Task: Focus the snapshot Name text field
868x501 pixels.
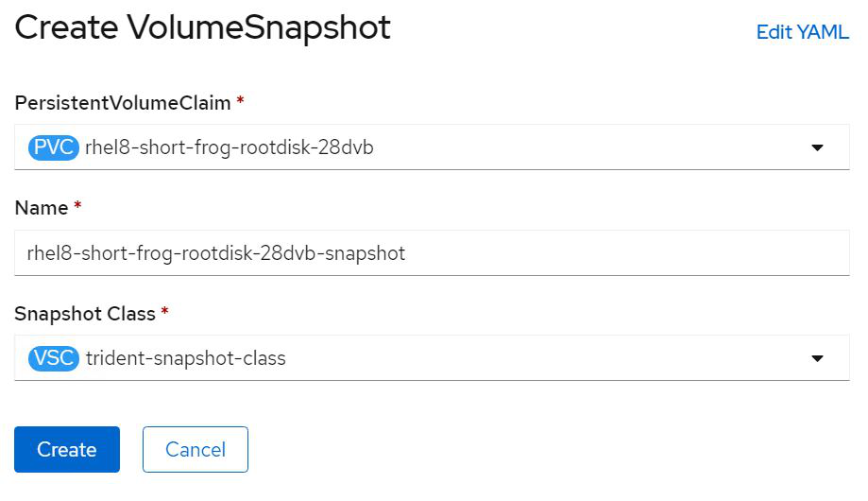Action: click(x=567, y=253)
